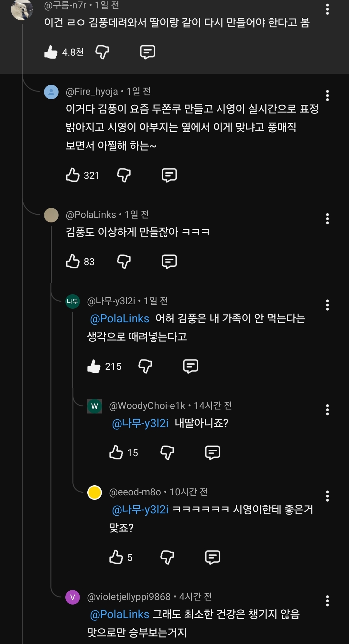Screen dimensions: 349x644
Task: Open more options for @Fire_hyoja reply
Action: (327, 96)
